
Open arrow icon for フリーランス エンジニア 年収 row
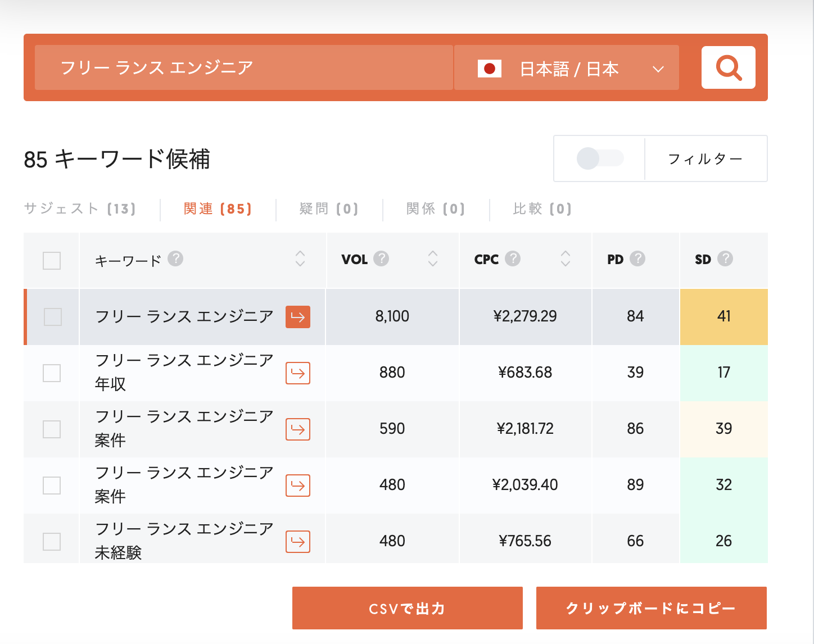point(297,373)
